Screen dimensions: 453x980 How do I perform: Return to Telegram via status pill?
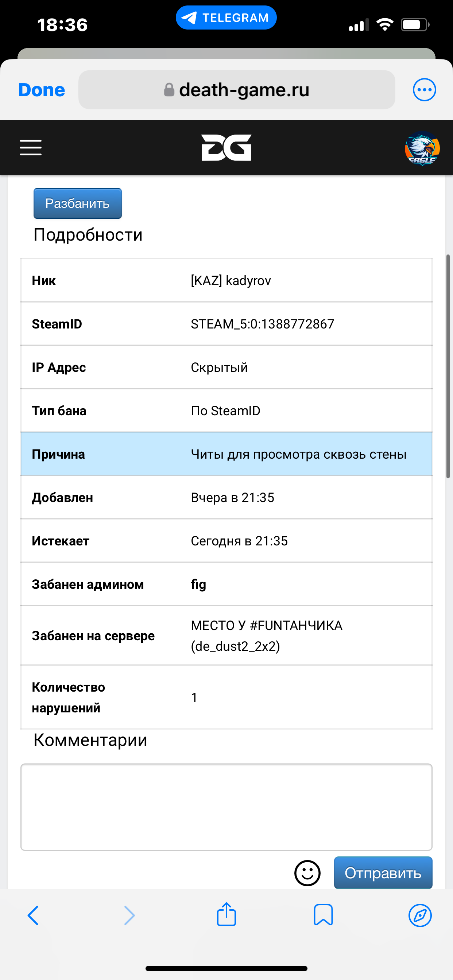(x=226, y=17)
